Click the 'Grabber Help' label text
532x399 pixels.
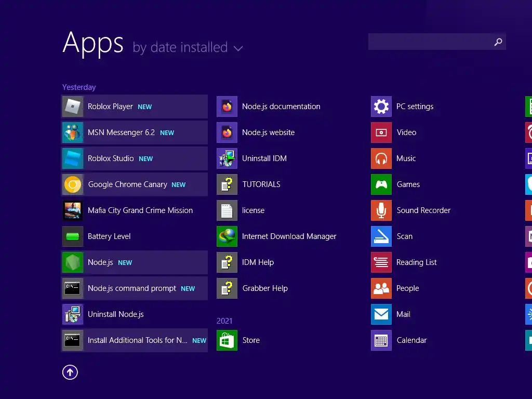[x=265, y=288]
